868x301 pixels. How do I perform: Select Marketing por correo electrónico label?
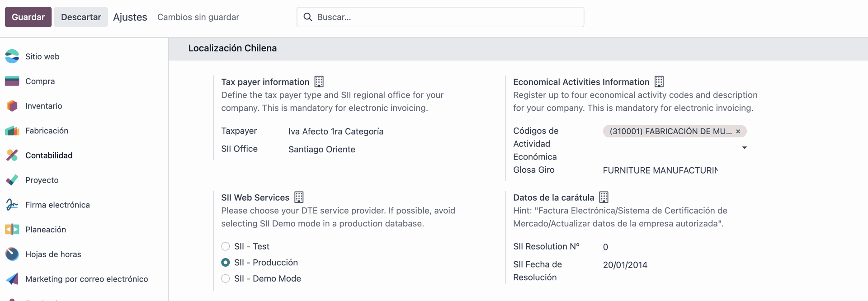click(87, 279)
